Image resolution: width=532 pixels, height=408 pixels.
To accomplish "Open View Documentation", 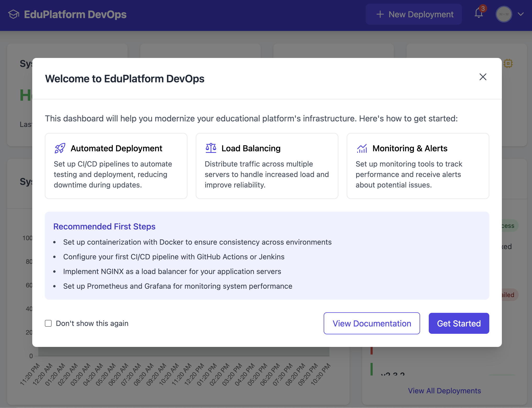I will point(372,323).
